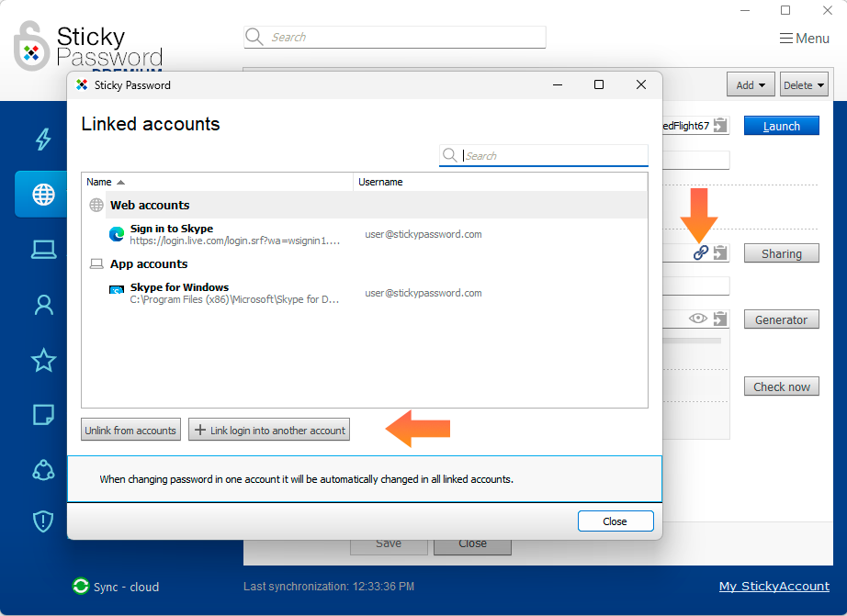This screenshot has width=847, height=616.
Task: Select the Skype for Windows entry
Action: pyautogui.click(x=365, y=293)
